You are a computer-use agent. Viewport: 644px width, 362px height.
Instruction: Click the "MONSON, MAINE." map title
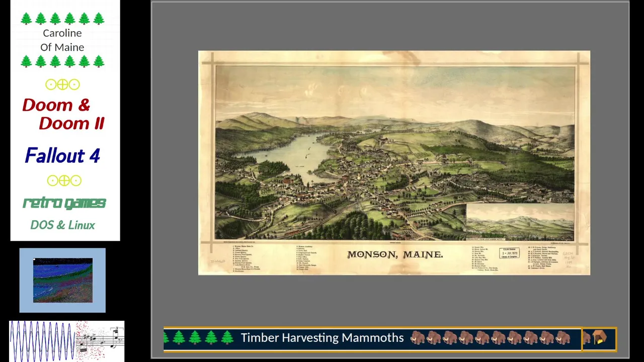coord(395,254)
